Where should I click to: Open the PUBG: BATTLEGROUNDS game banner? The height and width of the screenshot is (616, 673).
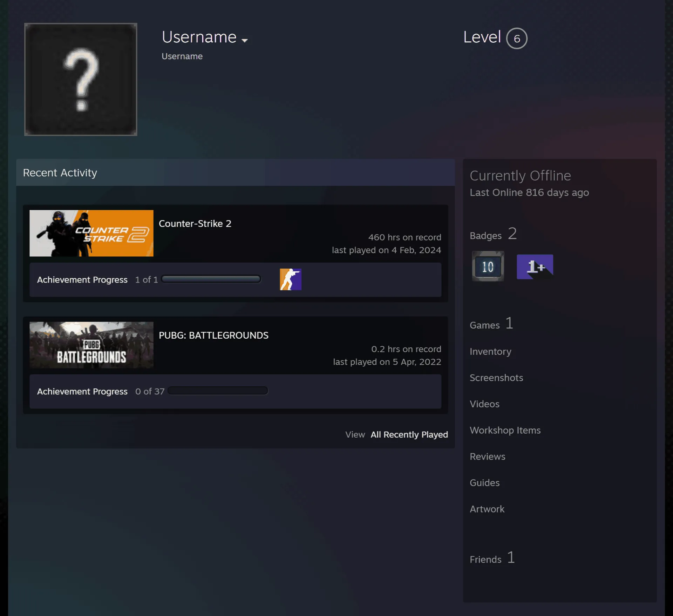pyautogui.click(x=91, y=345)
